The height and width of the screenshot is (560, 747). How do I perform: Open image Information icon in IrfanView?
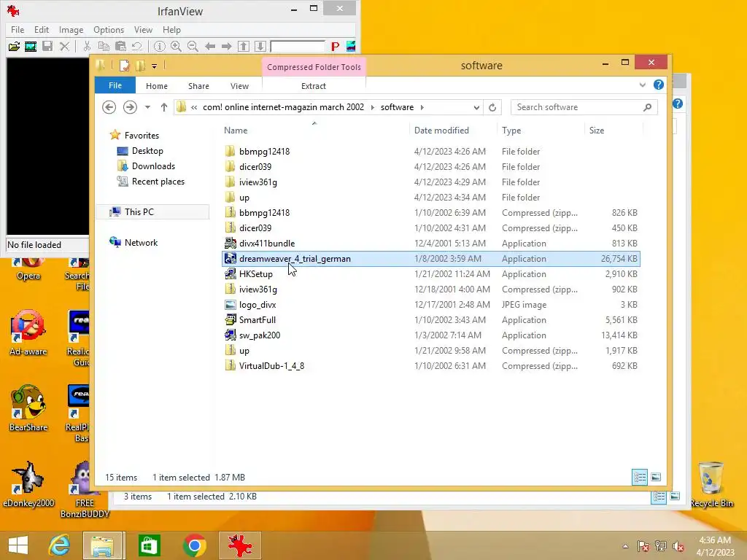[160, 46]
